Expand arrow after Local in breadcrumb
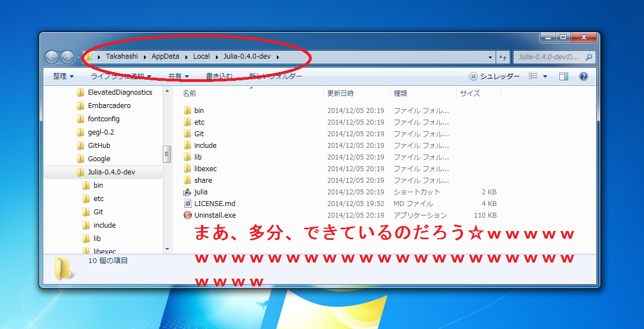The height and width of the screenshot is (329, 644). tap(217, 56)
